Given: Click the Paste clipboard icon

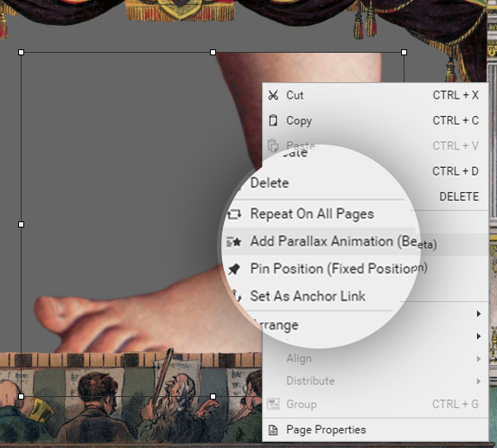Looking at the screenshot, I should point(273,146).
